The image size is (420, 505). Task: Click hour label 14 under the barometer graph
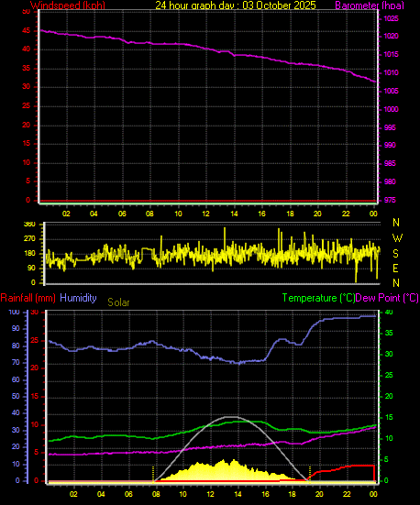pos(235,214)
